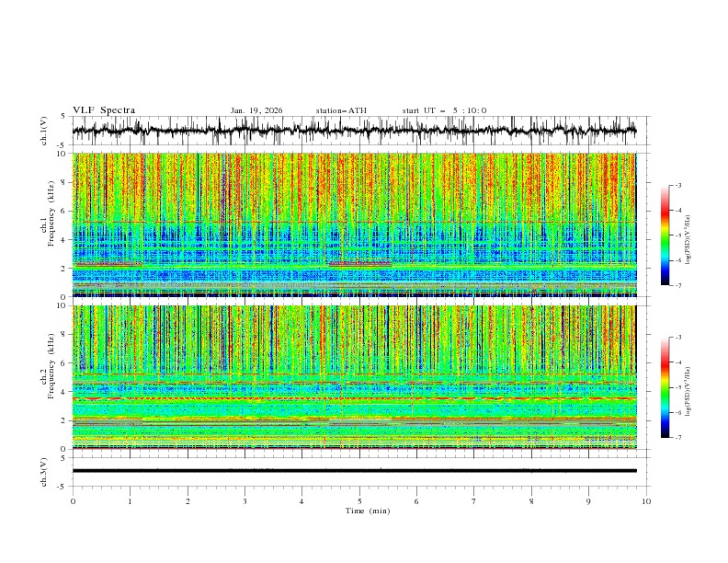728x563 pixels.
Task: Click the "-5" tick on ch.2 colorbar
Action: click(677, 388)
